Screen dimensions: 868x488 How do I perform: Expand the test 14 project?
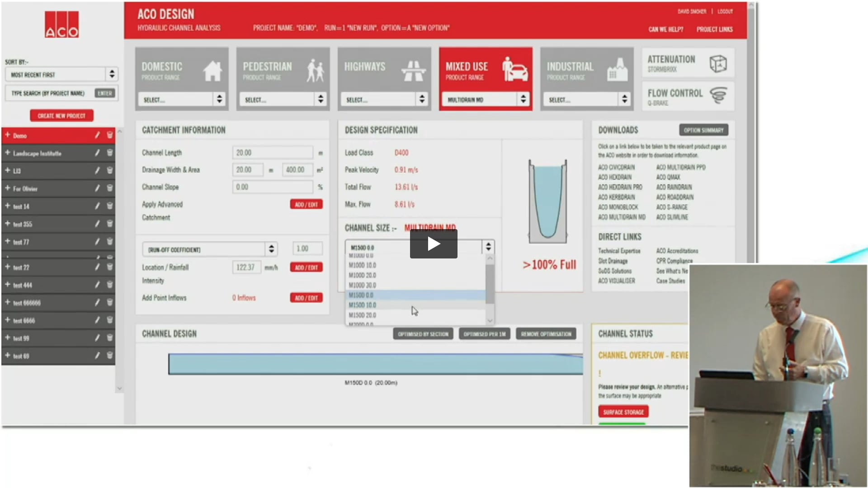coord(8,206)
